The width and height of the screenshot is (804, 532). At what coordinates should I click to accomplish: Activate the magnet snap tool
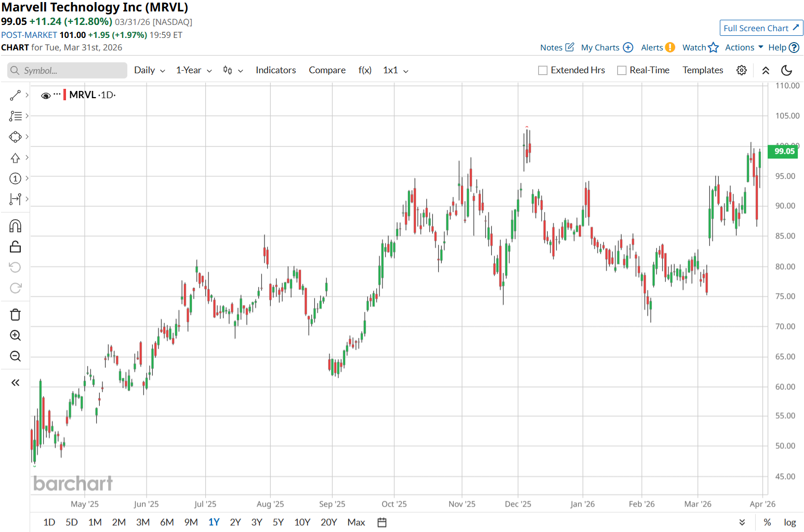pos(15,226)
